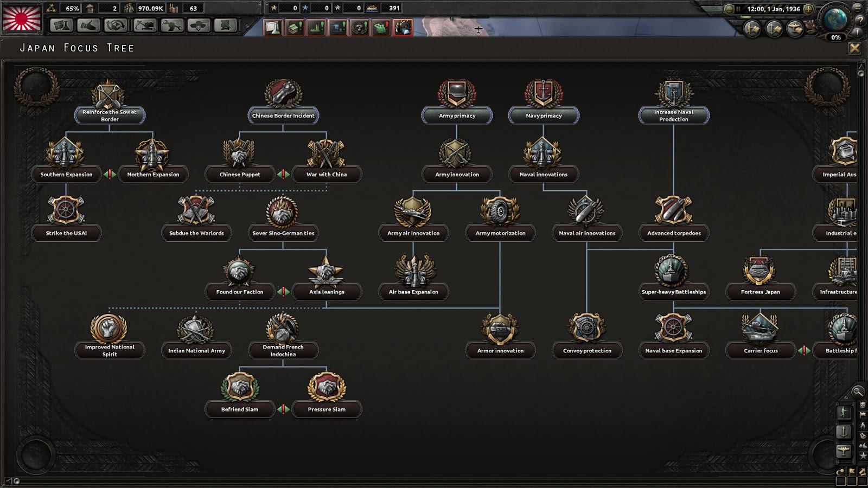Open the navy theater anchor button

point(774,28)
